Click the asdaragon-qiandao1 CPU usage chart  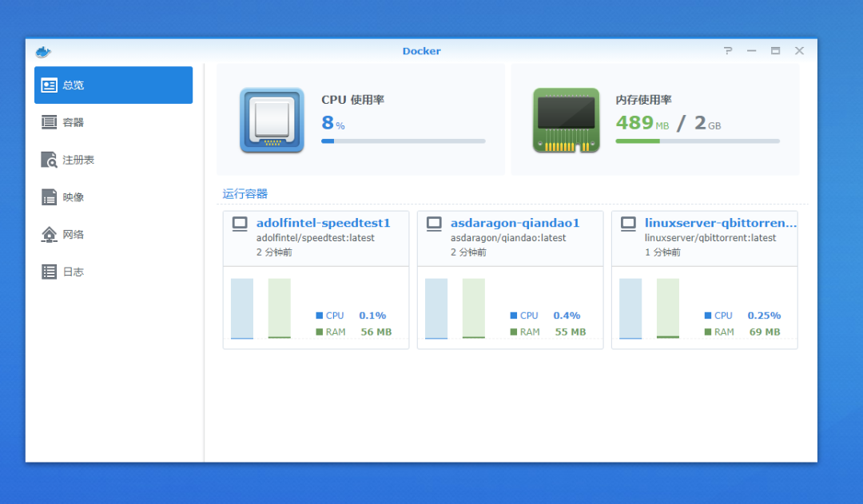(436, 308)
